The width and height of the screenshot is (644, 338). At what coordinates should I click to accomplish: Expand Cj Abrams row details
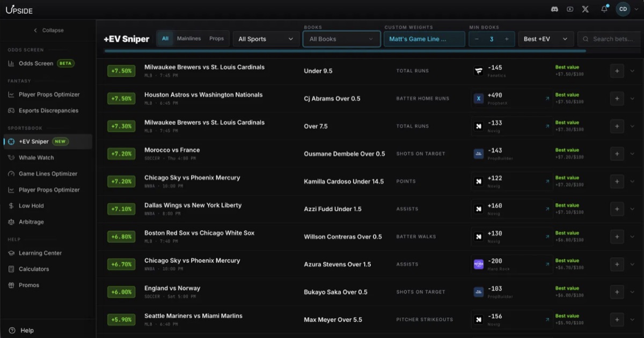632,99
